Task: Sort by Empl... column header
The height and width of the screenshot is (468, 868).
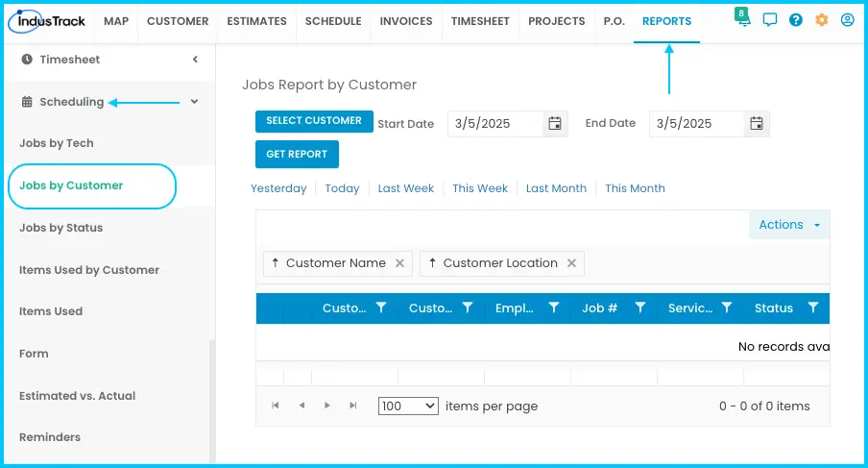Action: pos(515,308)
